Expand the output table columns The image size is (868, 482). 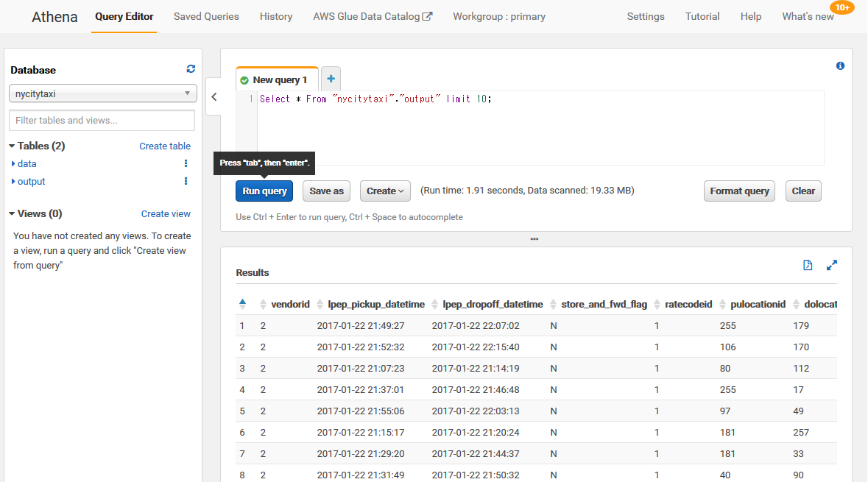coord(13,182)
